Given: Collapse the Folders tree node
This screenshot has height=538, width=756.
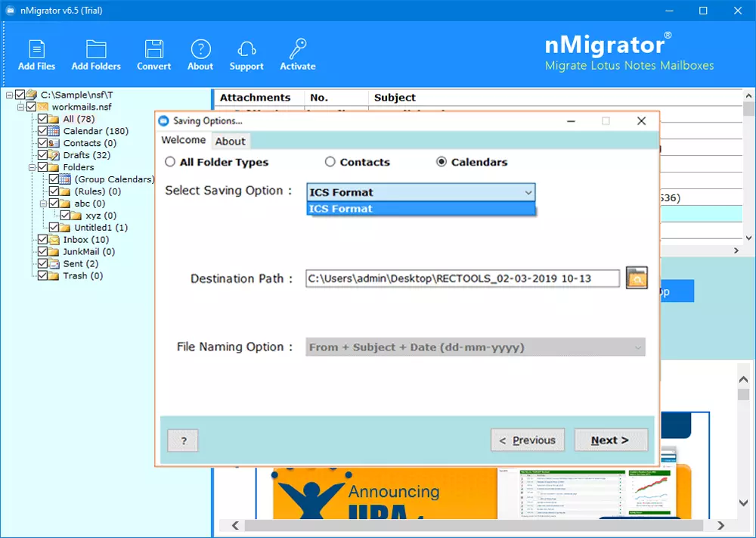Looking at the screenshot, I should (32, 167).
